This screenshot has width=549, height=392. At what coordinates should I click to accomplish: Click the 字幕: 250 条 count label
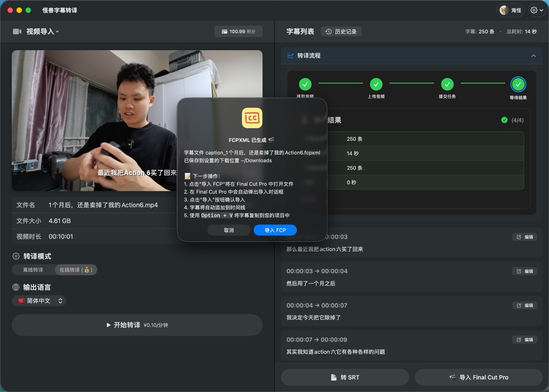(480, 32)
